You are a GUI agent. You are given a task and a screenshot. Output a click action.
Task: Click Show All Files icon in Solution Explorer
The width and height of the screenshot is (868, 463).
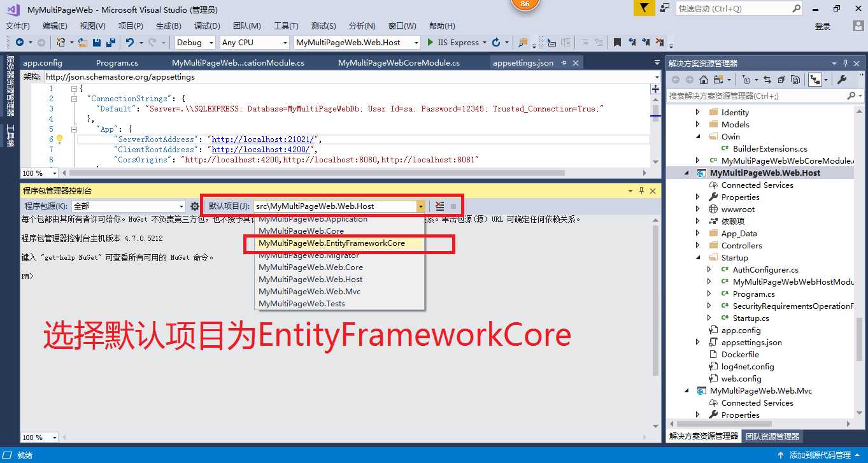(795, 80)
